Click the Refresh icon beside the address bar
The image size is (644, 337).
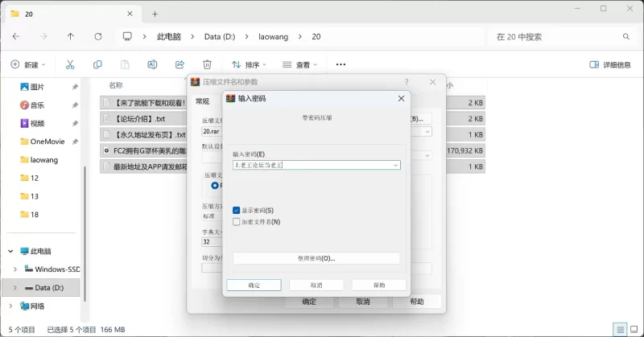(98, 36)
